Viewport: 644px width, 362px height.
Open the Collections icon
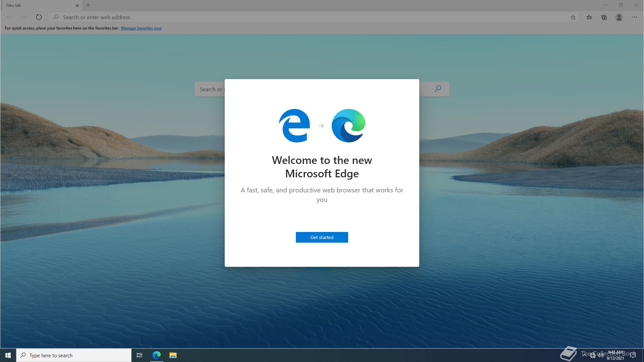pyautogui.click(x=604, y=17)
